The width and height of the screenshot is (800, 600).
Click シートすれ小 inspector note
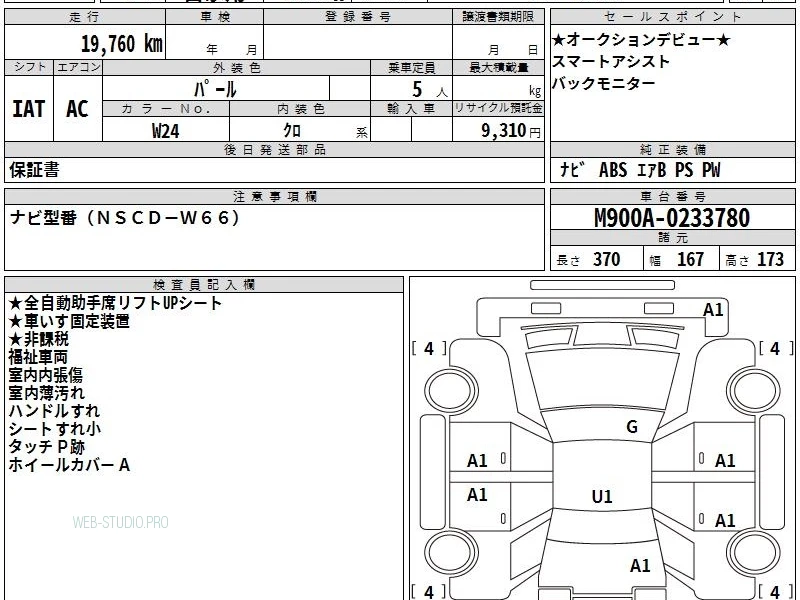[55, 429]
